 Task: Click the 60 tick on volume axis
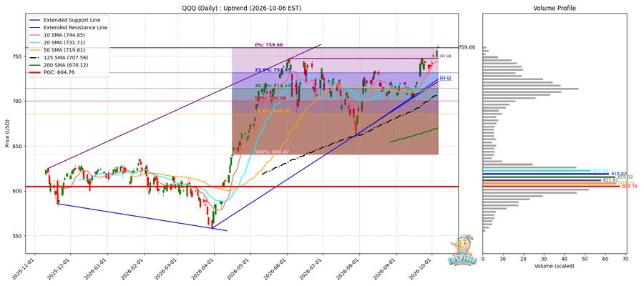pyautogui.click(x=605, y=259)
